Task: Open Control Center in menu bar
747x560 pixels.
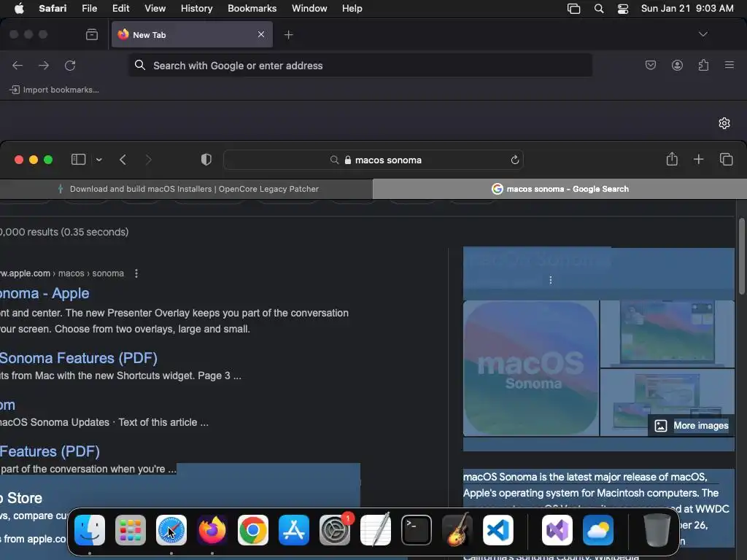Action: [623, 9]
